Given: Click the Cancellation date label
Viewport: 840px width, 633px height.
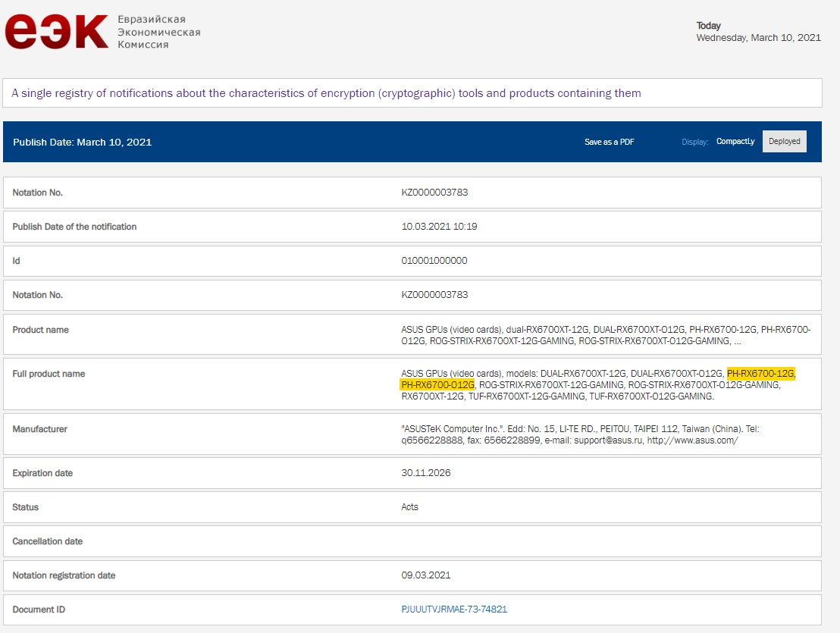Looking at the screenshot, I should (48, 541).
